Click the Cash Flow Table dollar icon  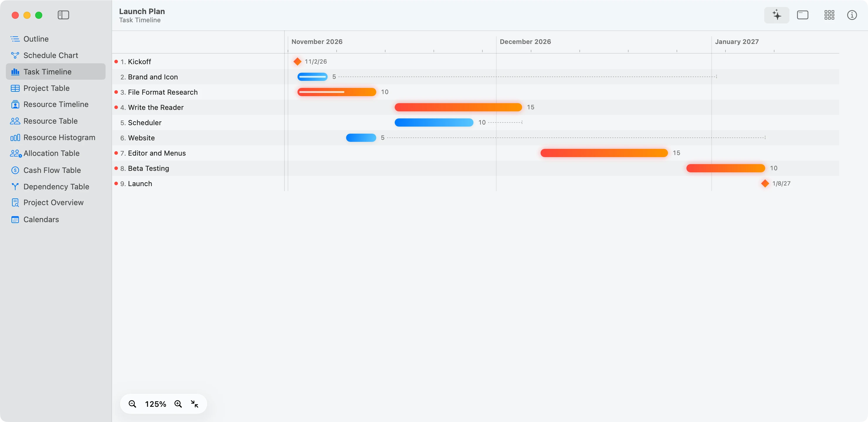click(x=15, y=171)
